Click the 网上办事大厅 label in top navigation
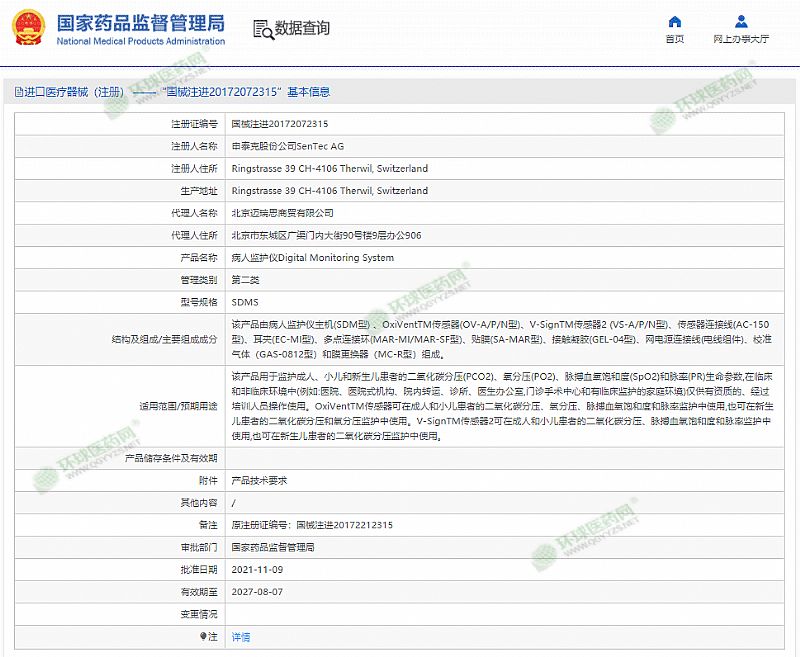The width and height of the screenshot is (800, 657). 741,40
